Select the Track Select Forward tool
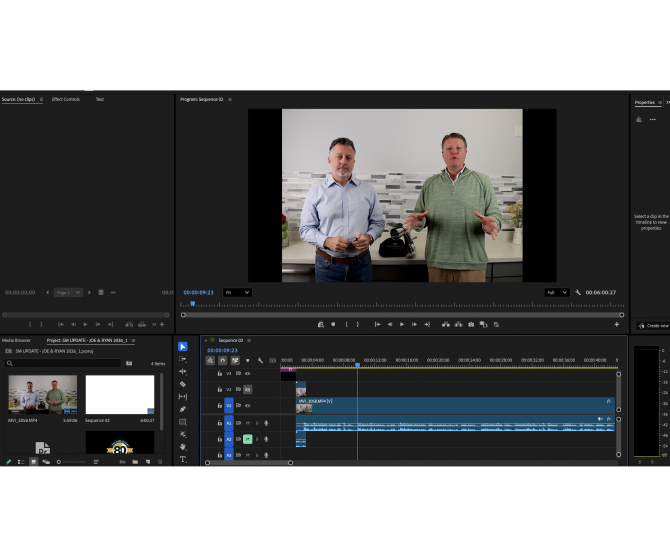This screenshot has height=559, width=670. [x=183, y=359]
